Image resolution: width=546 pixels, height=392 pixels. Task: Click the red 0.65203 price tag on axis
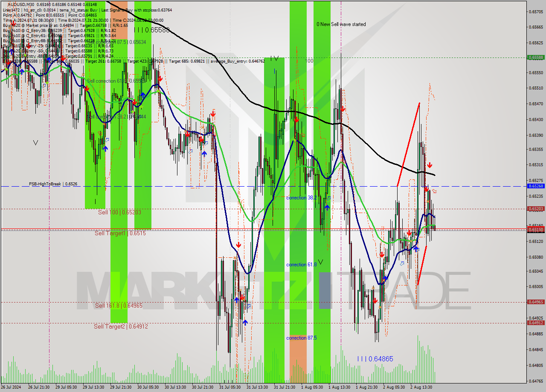point(535,209)
